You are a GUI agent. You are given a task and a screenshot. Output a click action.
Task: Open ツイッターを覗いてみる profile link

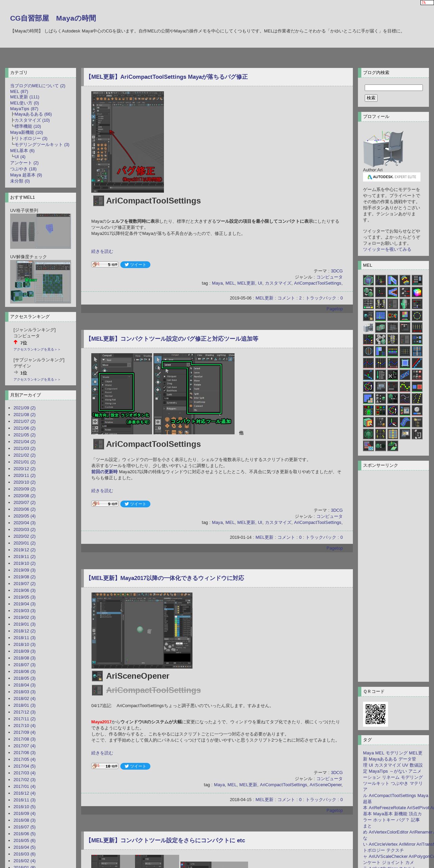[387, 249]
